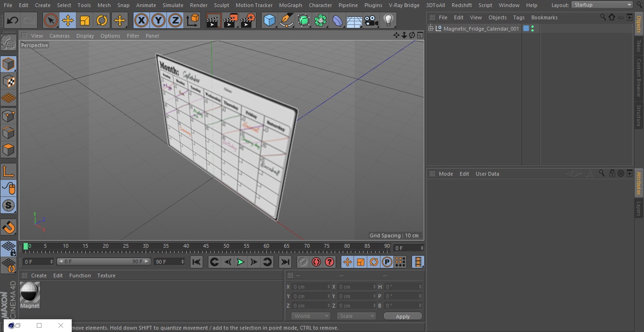Render active view with clapperboard icon
This screenshot has width=644, height=332.
214,20
